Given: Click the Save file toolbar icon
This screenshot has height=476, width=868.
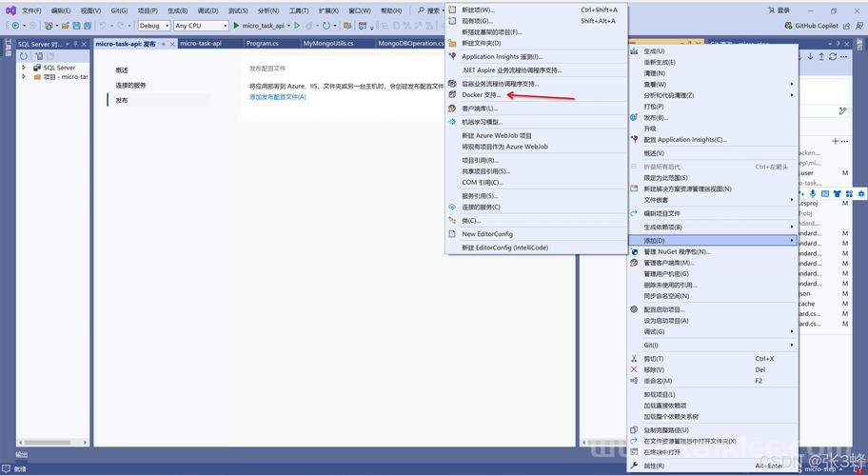Looking at the screenshot, I should [76, 26].
